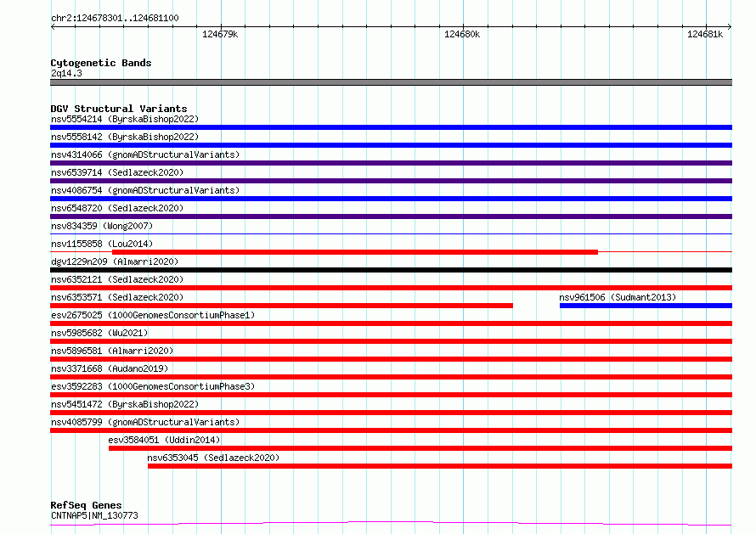Click the nsv6352121 (Sedlazeck2020) label
Image resolution: width=756 pixels, height=534 pixels.
[x=117, y=279]
